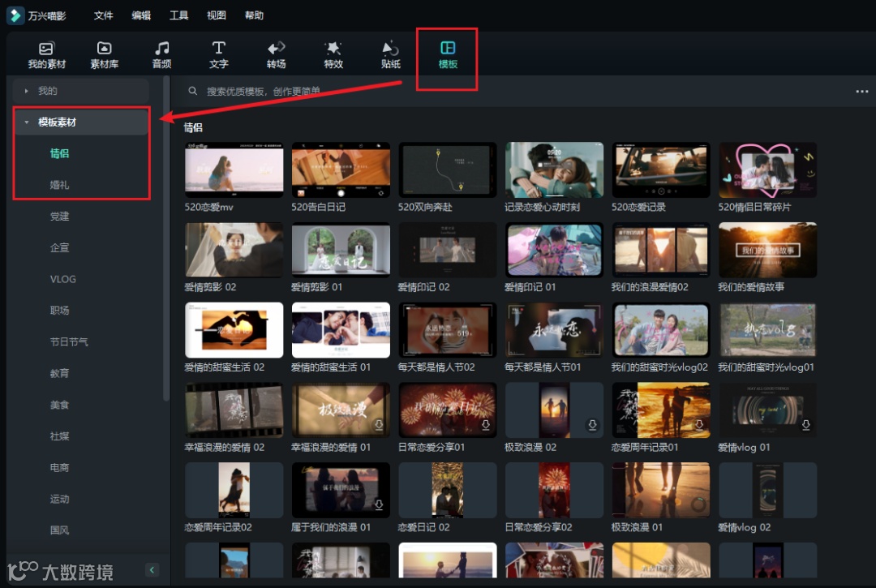The image size is (876, 588).
Task: Select the 国风 category
Action: [x=60, y=530]
